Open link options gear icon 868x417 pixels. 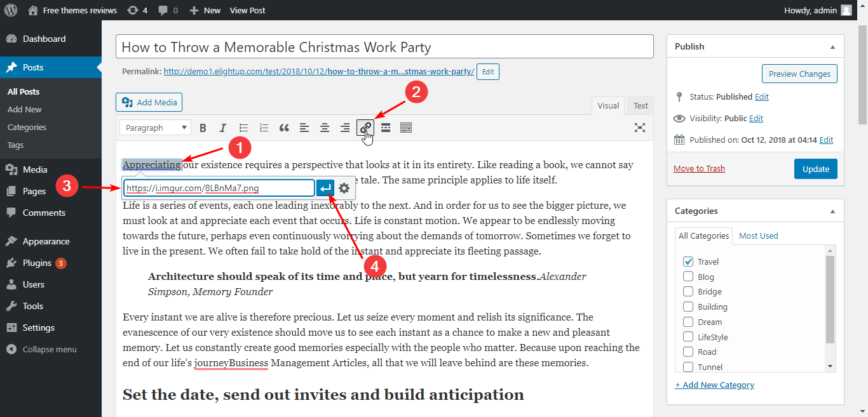[344, 188]
